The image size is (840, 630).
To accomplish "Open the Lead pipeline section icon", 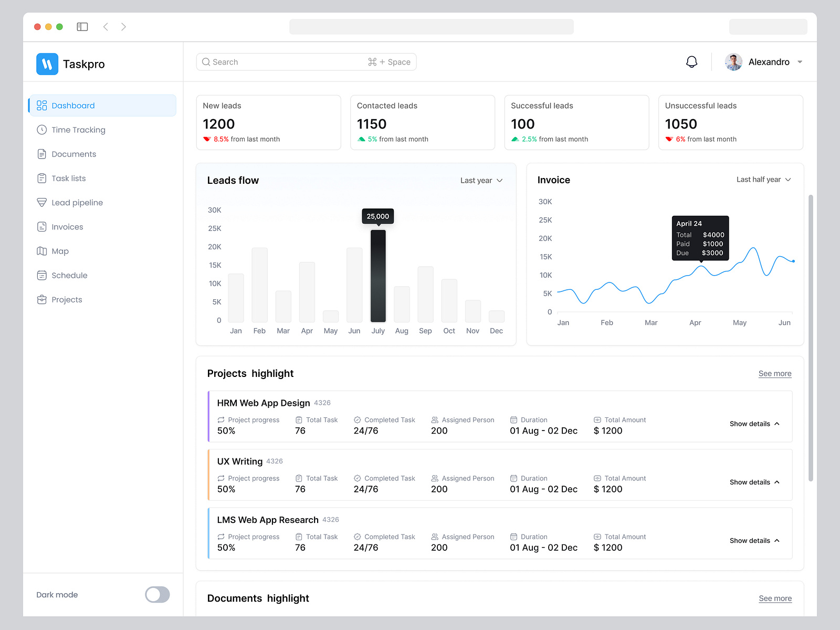I will coord(42,202).
